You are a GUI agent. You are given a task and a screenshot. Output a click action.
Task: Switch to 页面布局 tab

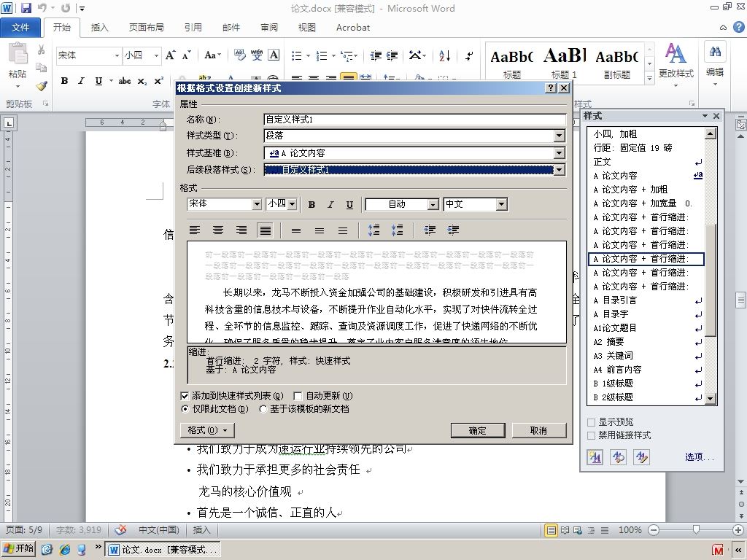click(146, 28)
